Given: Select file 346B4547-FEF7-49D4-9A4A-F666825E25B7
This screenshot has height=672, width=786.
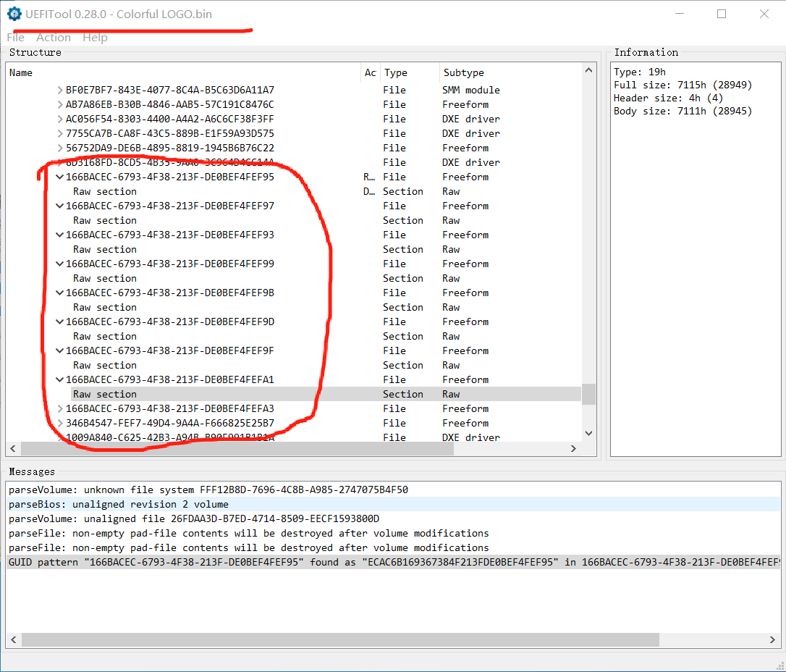Looking at the screenshot, I should (x=170, y=424).
